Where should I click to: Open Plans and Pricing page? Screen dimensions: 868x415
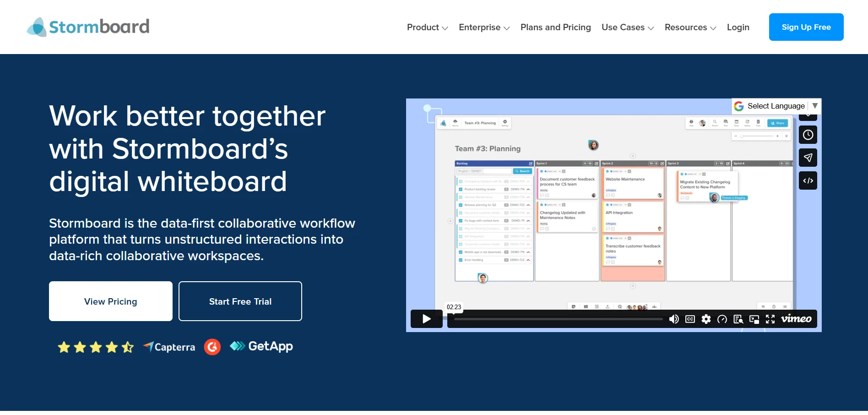(556, 27)
